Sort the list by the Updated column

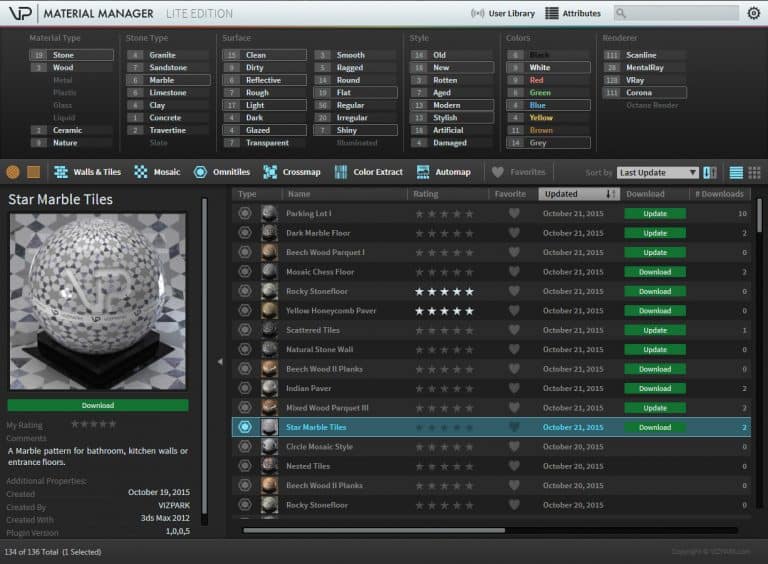pyautogui.click(x=577, y=194)
